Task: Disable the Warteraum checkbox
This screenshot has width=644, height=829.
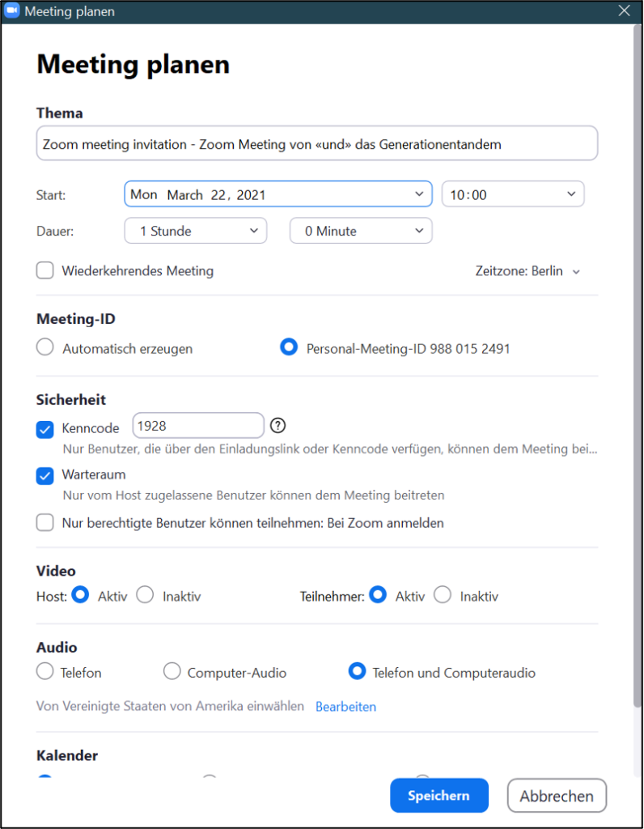Action: click(x=45, y=475)
